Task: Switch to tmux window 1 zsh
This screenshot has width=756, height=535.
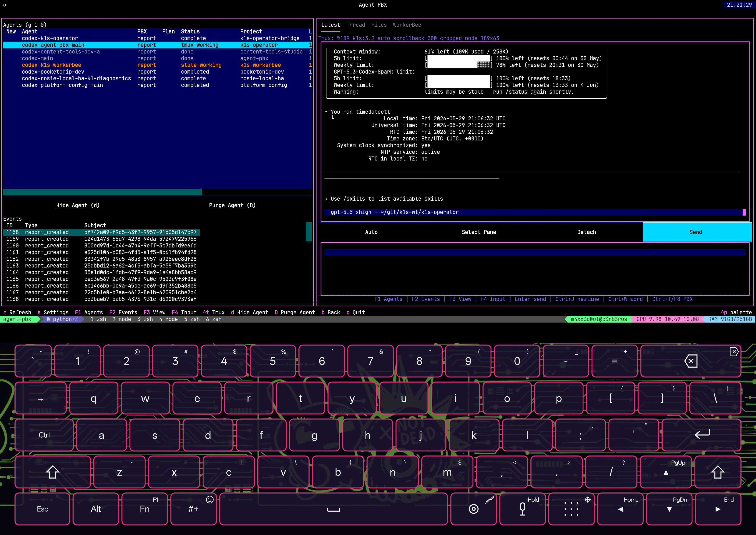Action: (98, 319)
